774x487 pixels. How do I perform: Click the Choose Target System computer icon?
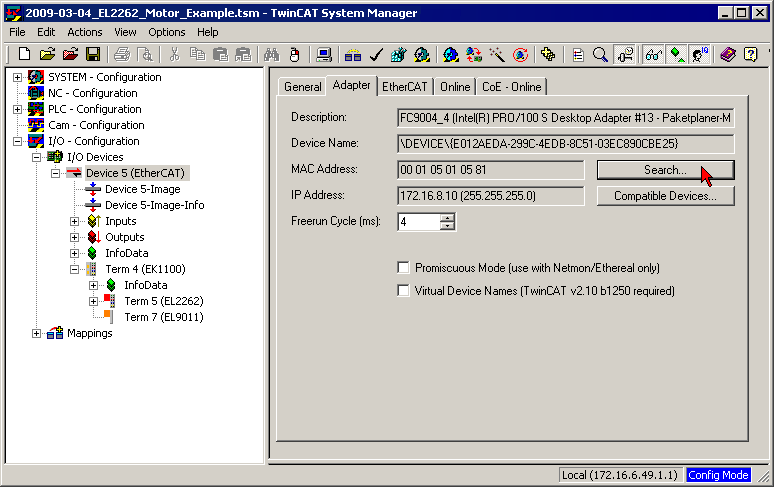[x=324, y=54]
